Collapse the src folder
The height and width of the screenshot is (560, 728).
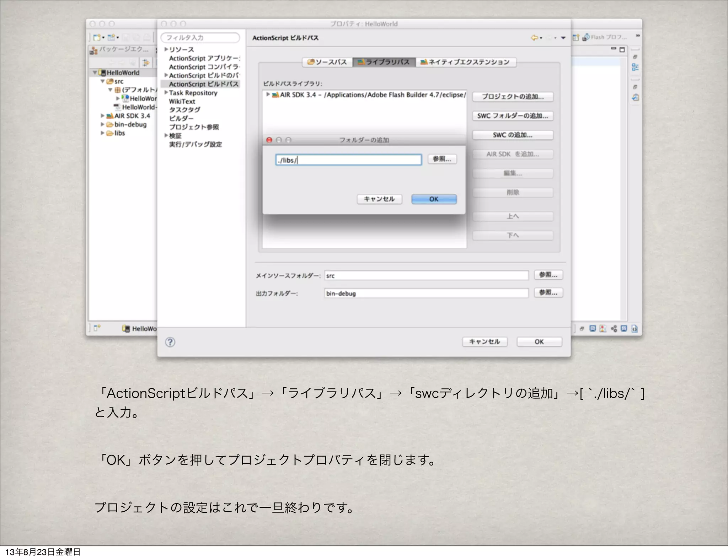[x=102, y=81]
